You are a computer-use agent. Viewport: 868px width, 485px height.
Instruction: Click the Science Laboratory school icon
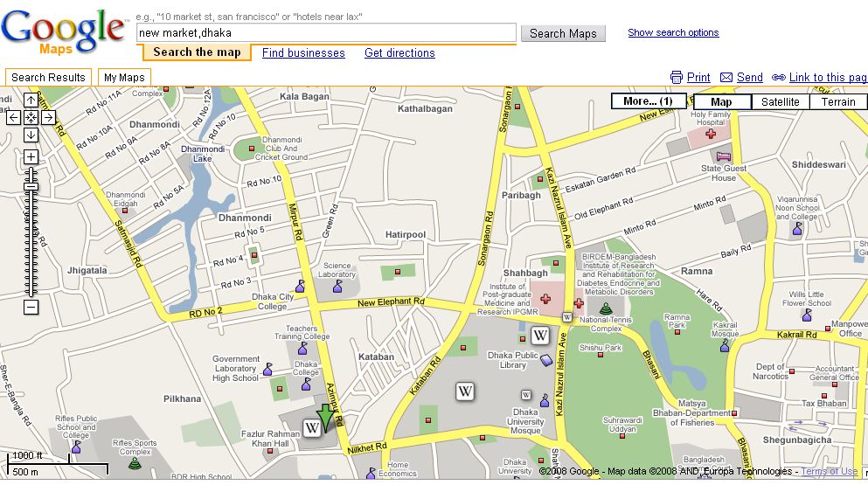[x=337, y=287]
